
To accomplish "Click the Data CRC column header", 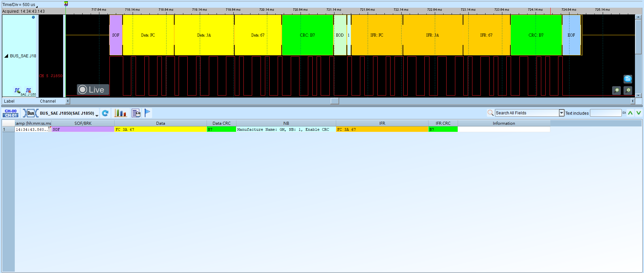I will click(x=222, y=123).
